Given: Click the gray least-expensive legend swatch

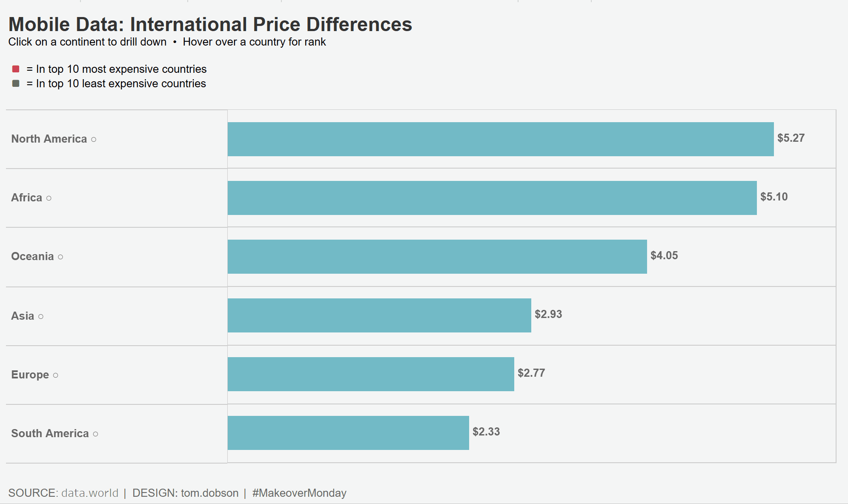Looking at the screenshot, I should click(x=16, y=83).
